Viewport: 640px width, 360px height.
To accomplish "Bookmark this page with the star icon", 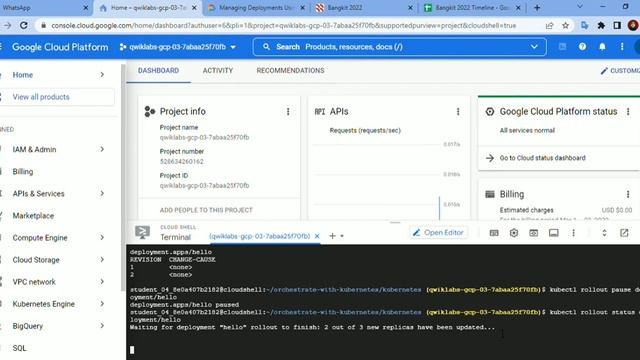I will [565, 25].
